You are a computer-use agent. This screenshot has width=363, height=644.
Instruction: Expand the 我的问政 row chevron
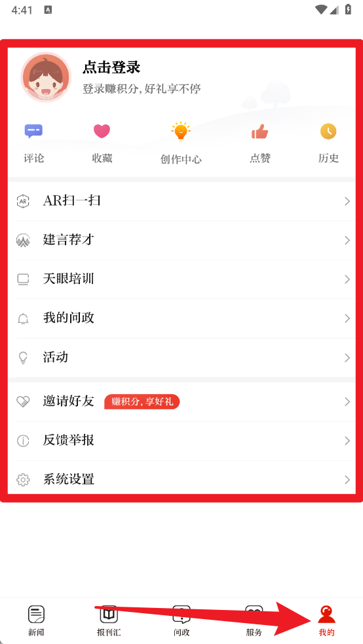347,318
